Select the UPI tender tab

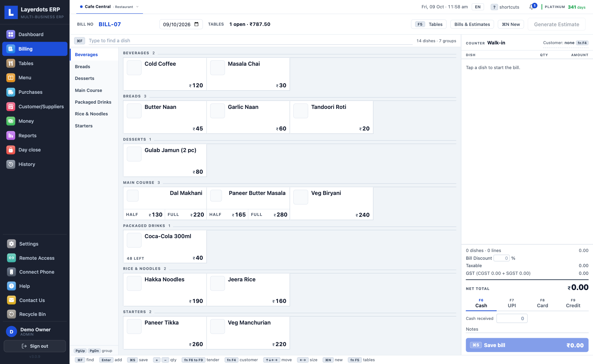[512, 303]
